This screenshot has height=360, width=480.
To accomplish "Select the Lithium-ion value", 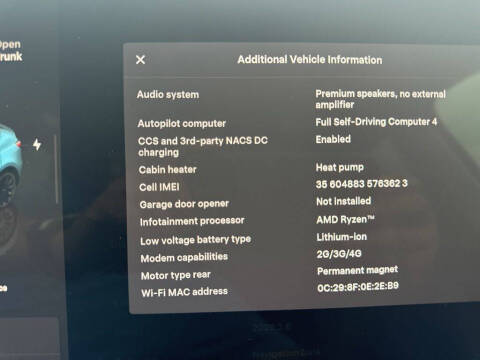I will pyautogui.click(x=342, y=237).
